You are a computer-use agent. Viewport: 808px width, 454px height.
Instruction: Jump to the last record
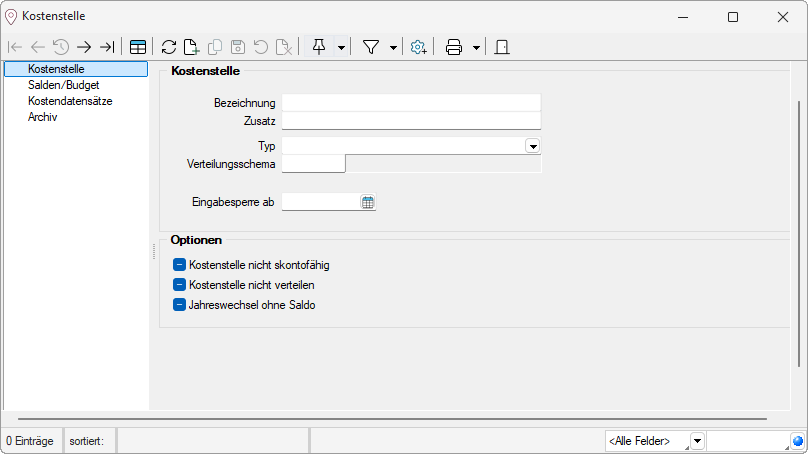click(x=107, y=47)
